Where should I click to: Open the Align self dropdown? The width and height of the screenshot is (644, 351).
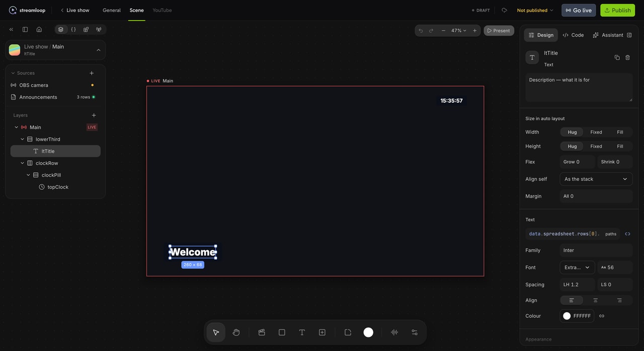[596, 179]
